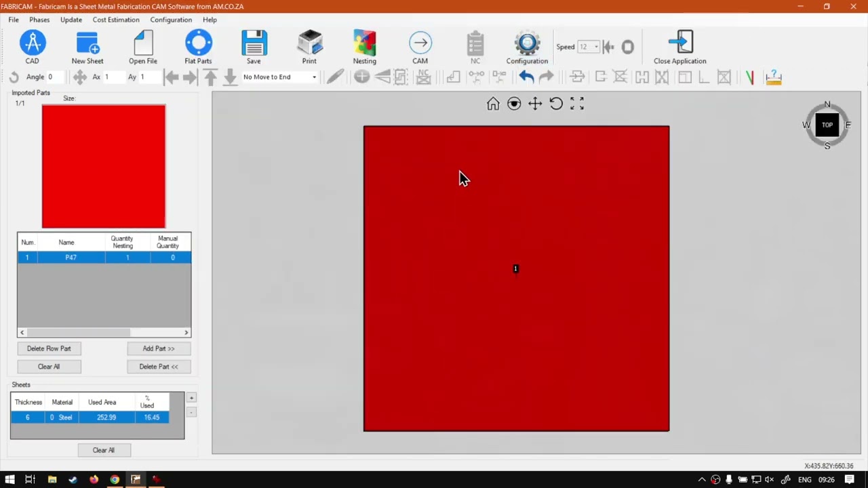
Task: Click the Open File icon
Action: coord(143,43)
